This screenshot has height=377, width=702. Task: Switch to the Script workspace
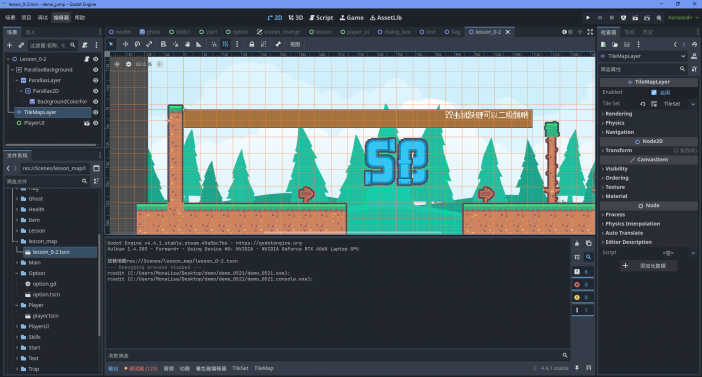point(321,17)
